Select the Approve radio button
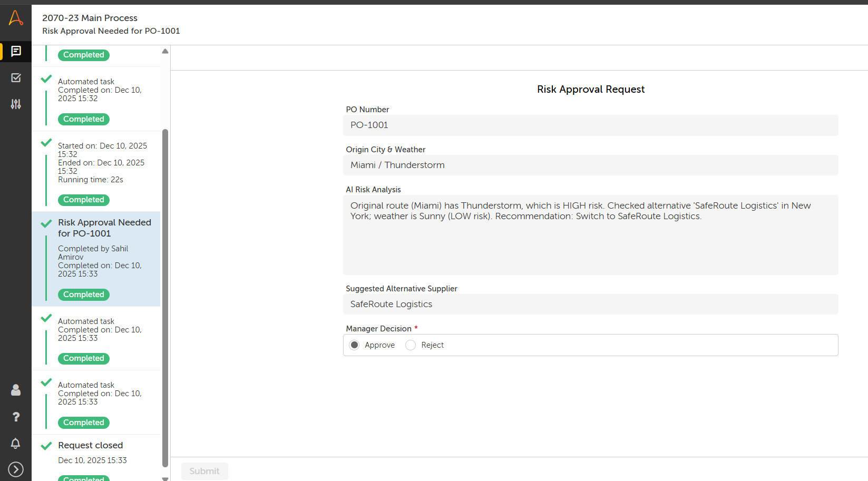This screenshot has width=868, height=481. pyautogui.click(x=355, y=345)
